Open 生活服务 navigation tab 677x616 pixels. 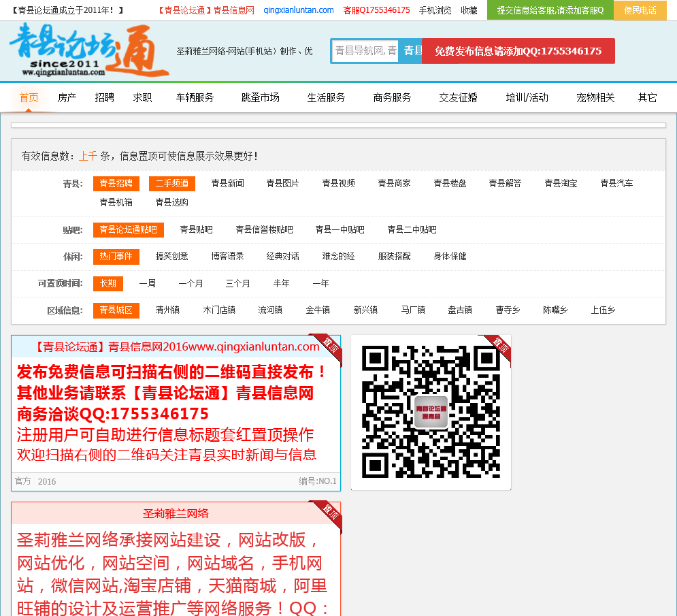326,97
